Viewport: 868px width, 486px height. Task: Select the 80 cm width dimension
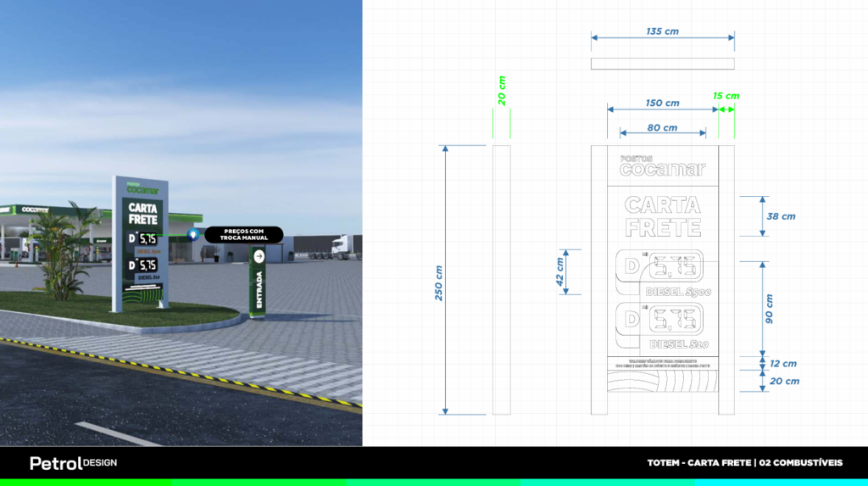pos(662,128)
